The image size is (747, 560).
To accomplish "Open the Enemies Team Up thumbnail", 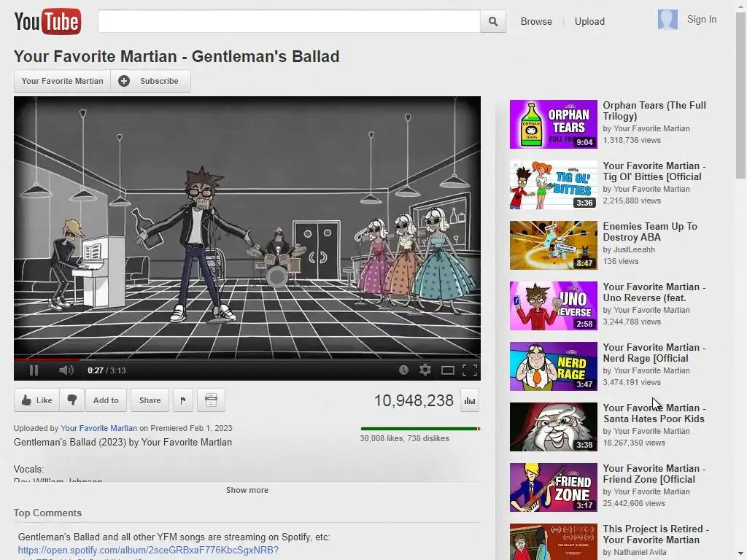I will click(553, 245).
